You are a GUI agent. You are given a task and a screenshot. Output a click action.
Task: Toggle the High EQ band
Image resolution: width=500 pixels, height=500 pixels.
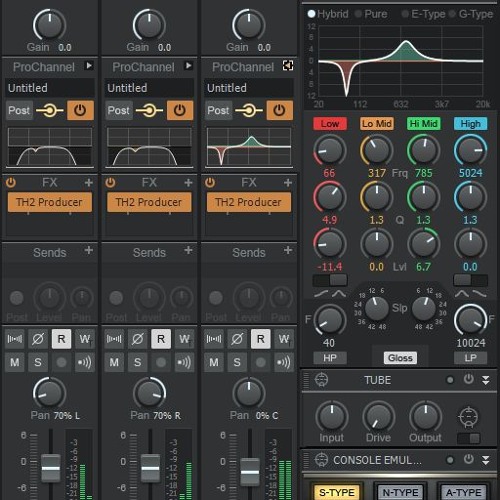470,124
